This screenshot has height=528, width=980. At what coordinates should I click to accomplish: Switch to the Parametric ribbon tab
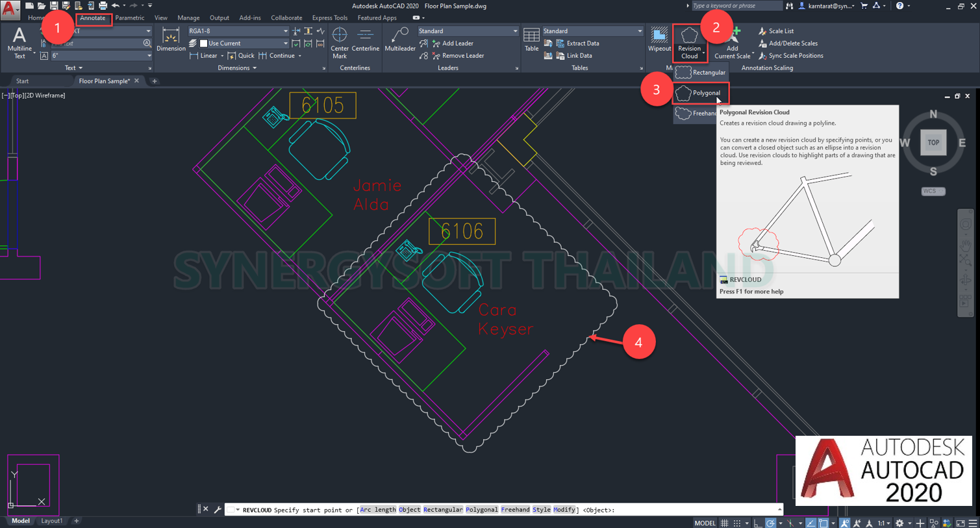(130, 18)
